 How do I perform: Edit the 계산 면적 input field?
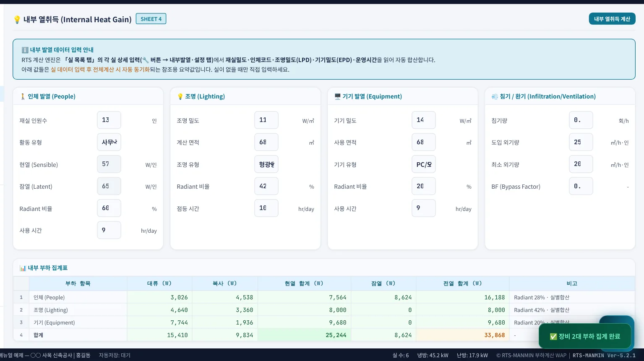click(x=266, y=142)
